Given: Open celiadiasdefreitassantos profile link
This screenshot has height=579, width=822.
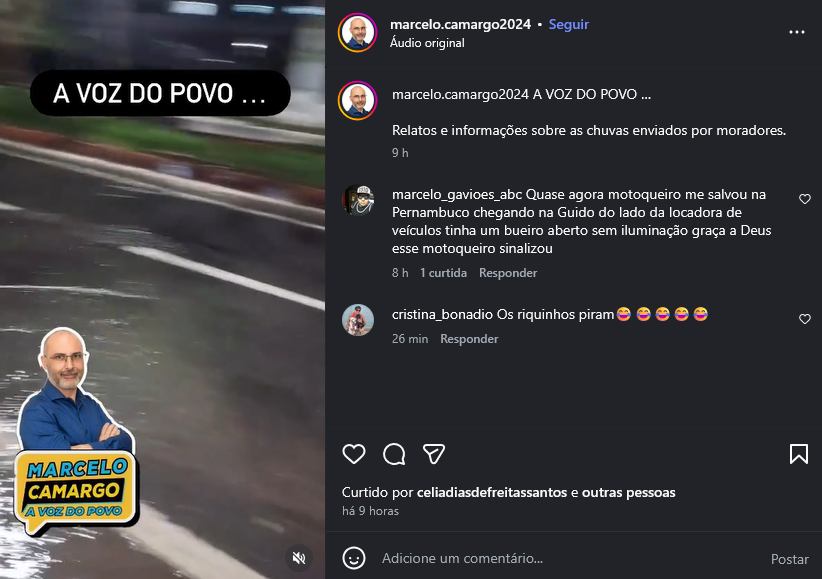Looking at the screenshot, I should point(492,492).
